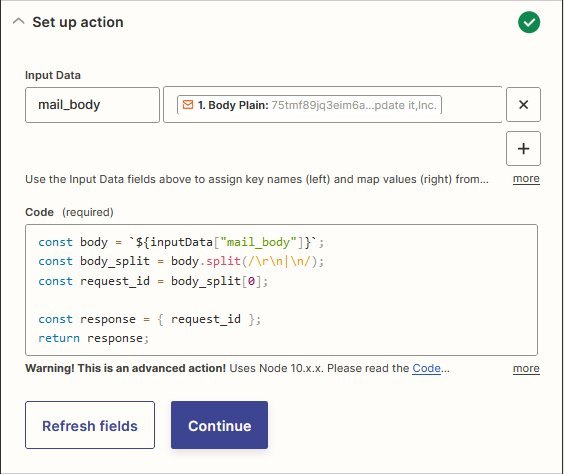
Task: Click the const response code line
Action: (150, 319)
